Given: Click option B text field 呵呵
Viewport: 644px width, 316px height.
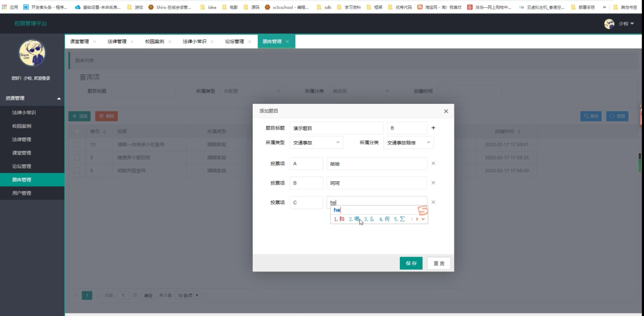Looking at the screenshot, I should [377, 183].
